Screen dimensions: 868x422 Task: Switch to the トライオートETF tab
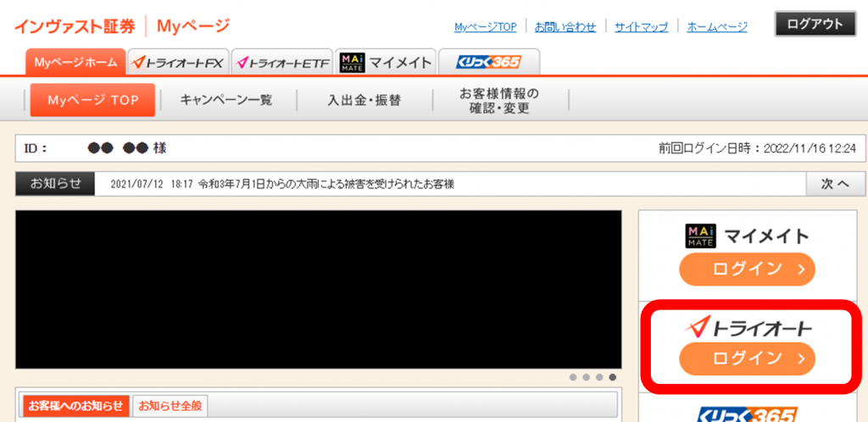click(281, 63)
